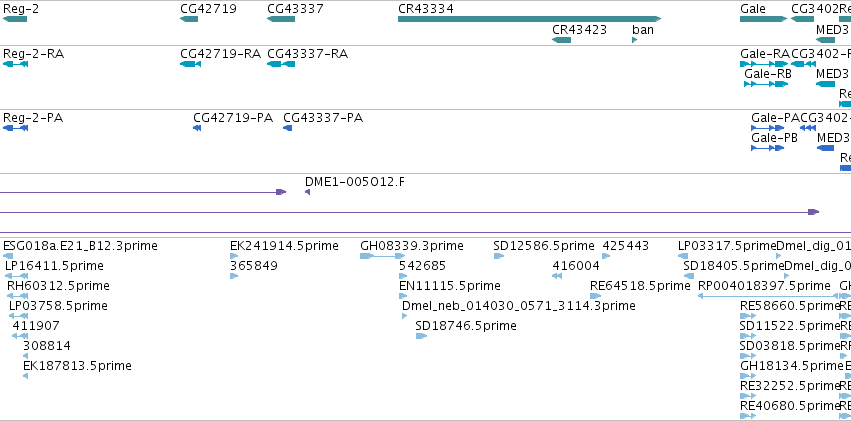This screenshot has width=851, height=421.
Task: Click the RH60312.5prime EST label
Action: point(58,285)
